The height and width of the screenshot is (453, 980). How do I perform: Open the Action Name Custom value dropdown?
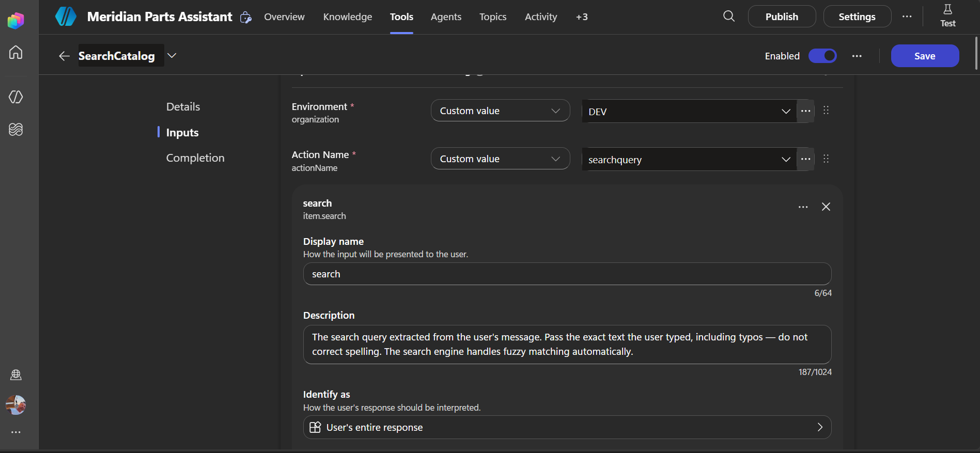(x=500, y=159)
